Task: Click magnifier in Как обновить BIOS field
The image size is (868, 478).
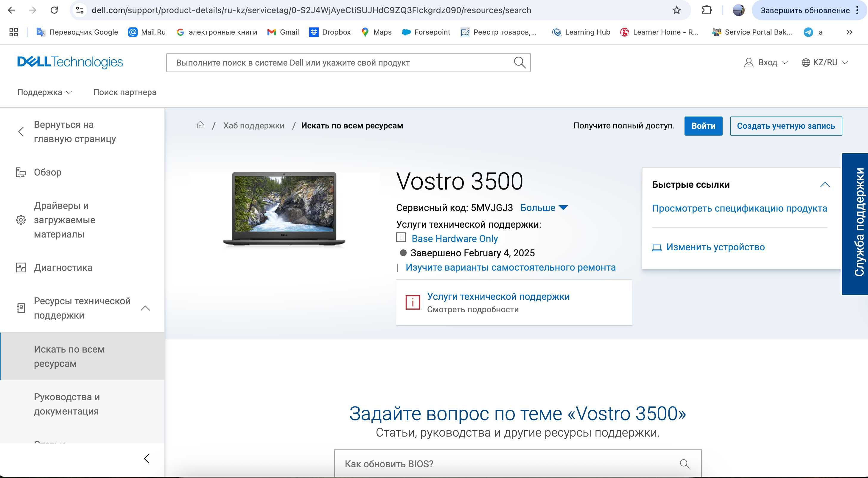Action: point(684,464)
